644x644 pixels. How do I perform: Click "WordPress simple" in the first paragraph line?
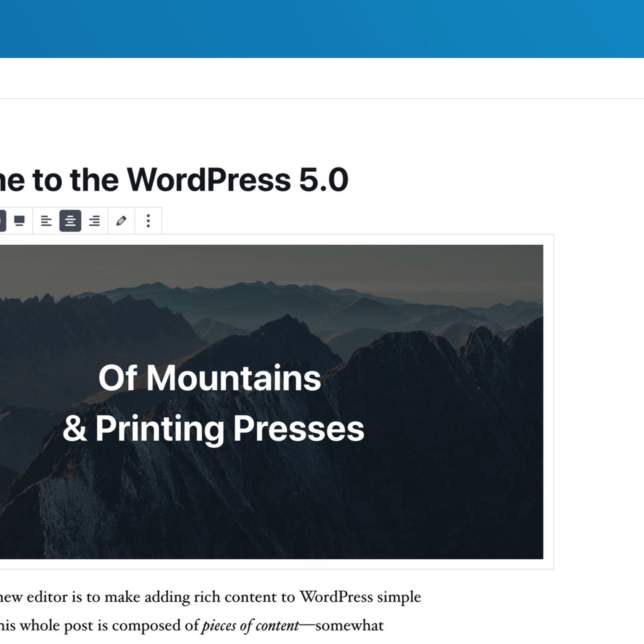[x=360, y=597]
